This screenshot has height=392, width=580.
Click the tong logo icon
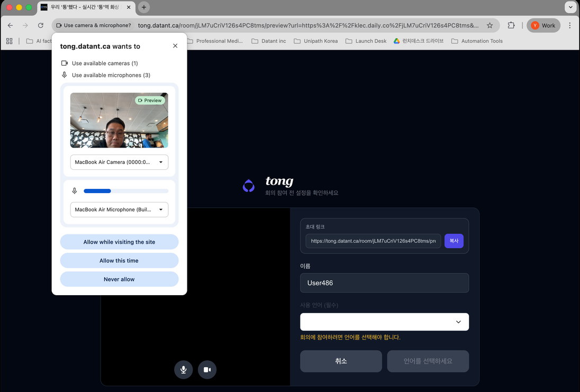(x=249, y=186)
